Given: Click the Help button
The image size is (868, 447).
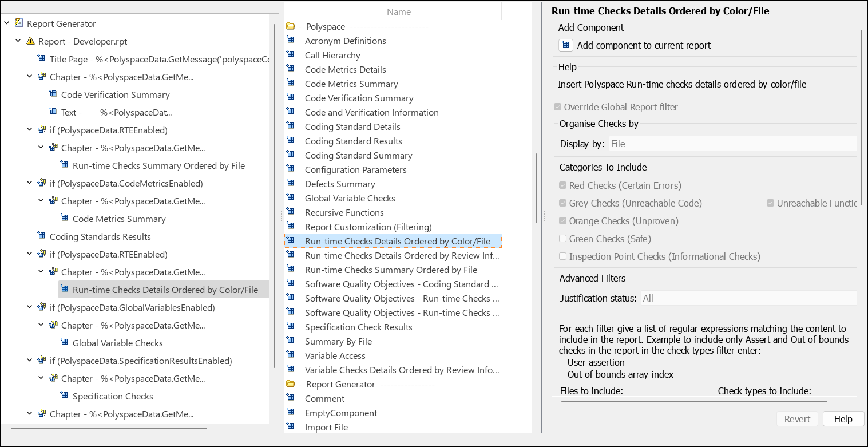Looking at the screenshot, I should point(843,419).
